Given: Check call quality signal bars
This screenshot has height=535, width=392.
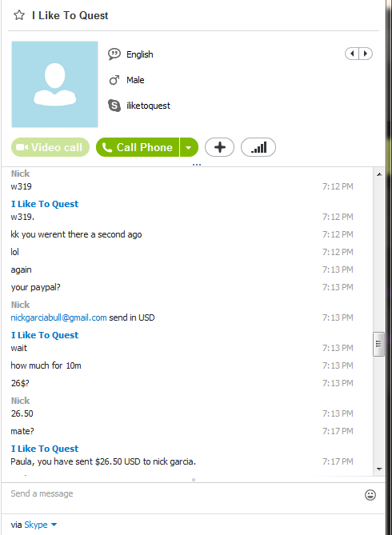Looking at the screenshot, I should 258,147.
